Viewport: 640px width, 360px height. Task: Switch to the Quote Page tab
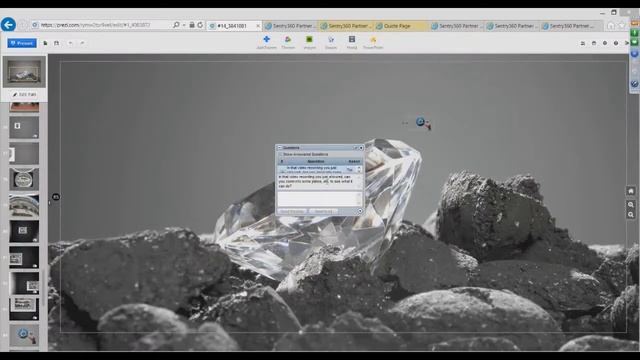(x=401, y=26)
